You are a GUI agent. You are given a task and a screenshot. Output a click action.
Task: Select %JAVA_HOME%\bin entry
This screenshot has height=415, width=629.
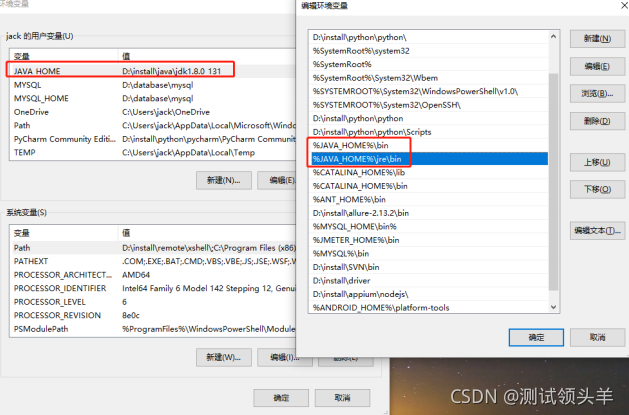430,146
